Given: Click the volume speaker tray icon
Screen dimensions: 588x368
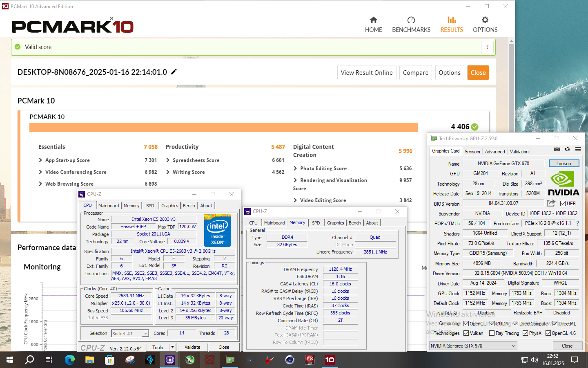Looking at the screenshot, I should coord(535,360).
